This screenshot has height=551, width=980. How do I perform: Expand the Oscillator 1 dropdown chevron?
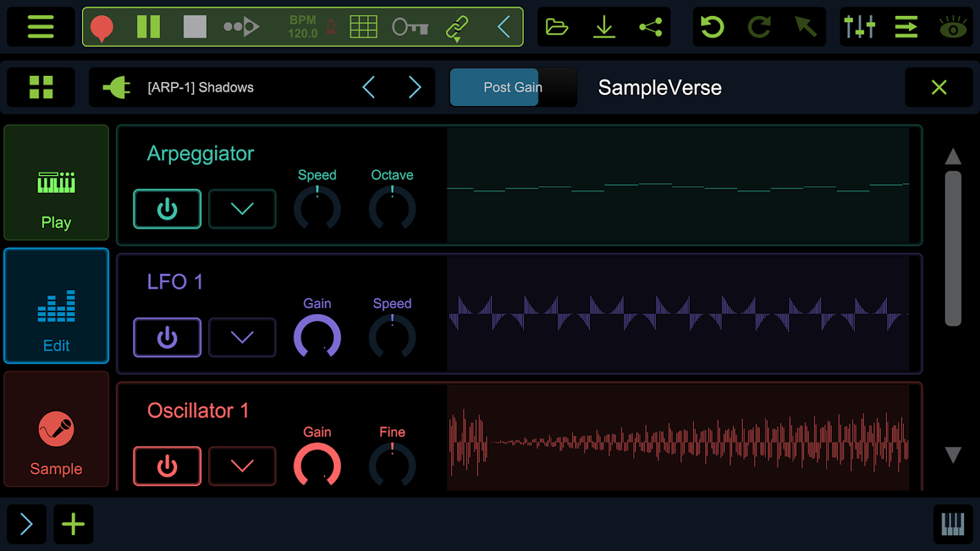(242, 466)
